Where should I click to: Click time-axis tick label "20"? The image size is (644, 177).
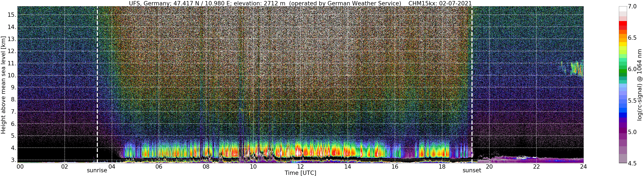coord(489,166)
